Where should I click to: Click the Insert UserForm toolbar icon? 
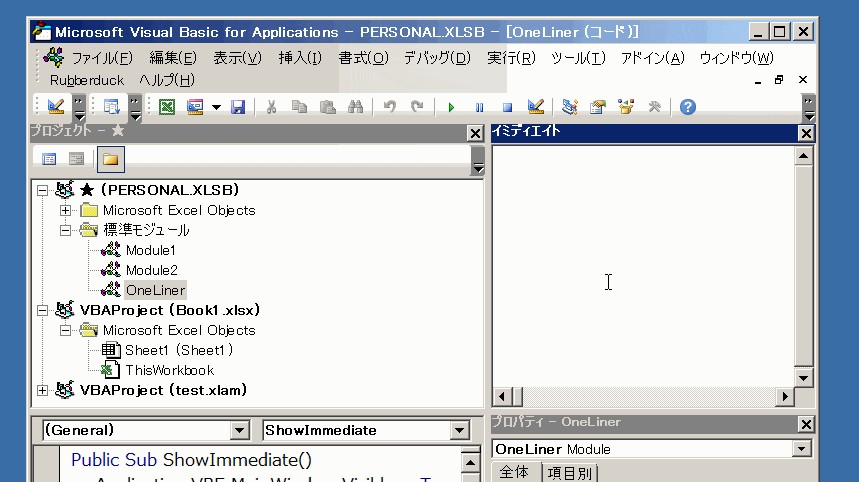coord(195,106)
